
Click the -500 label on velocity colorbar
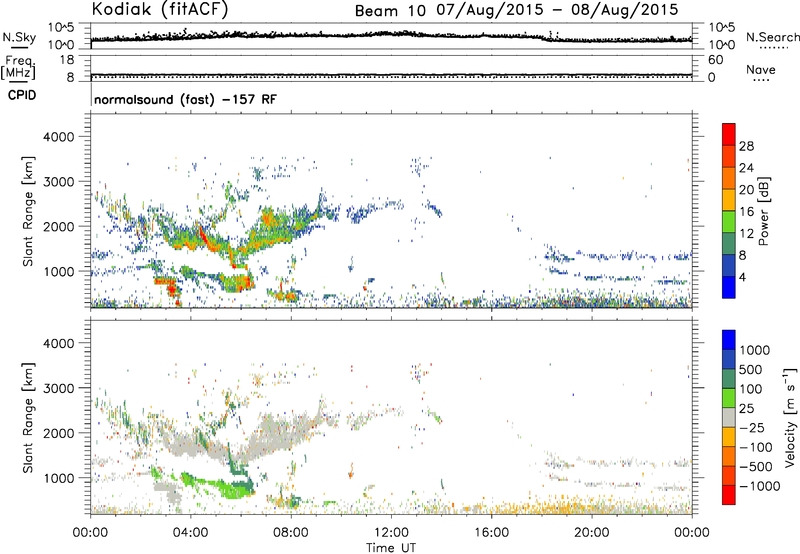755,467
